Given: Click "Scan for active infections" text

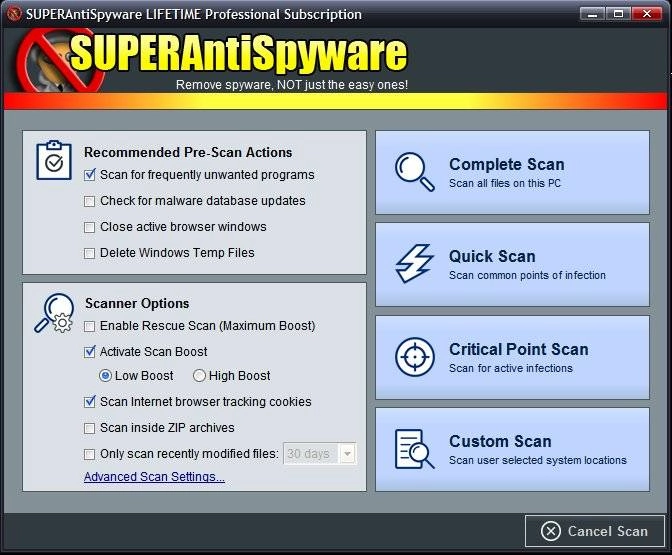Looking at the screenshot, I should (511, 368).
